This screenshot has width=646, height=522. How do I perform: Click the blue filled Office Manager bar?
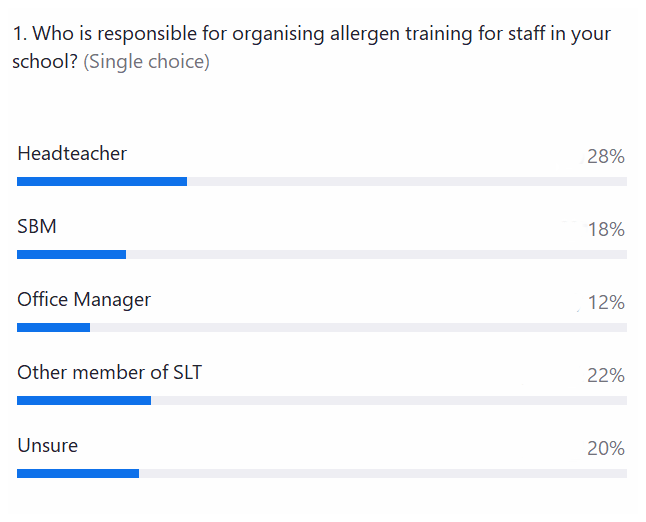pyautogui.click(x=53, y=327)
